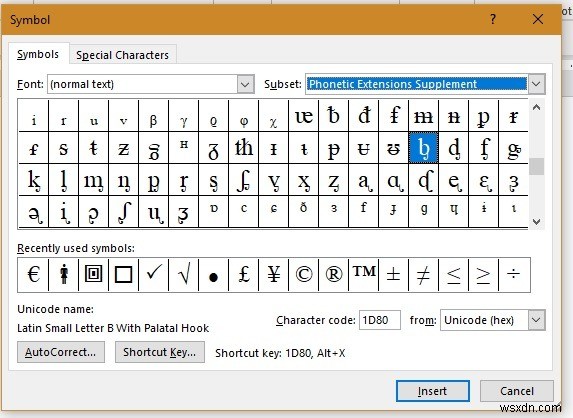Click the 'Shortcut key: 1D80, Alt+X' text

280,353
